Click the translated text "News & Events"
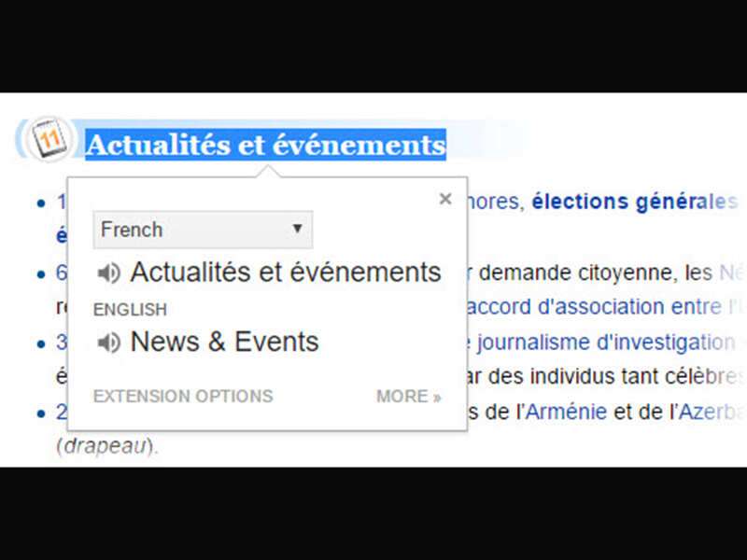Screen dimensions: 747x560 (x=224, y=343)
